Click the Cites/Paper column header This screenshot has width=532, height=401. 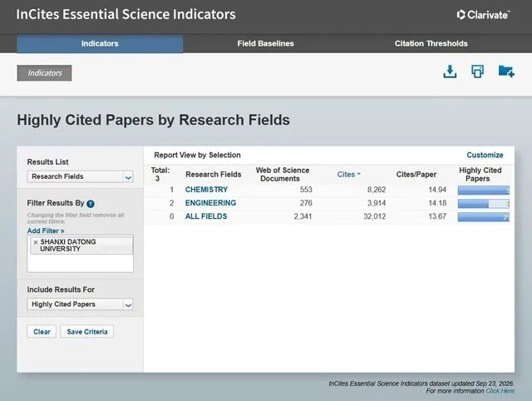pos(416,175)
